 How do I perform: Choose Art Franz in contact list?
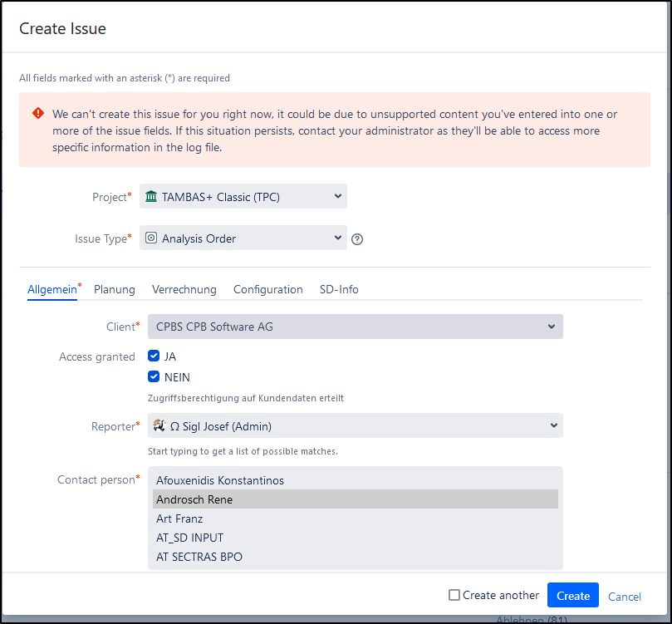(179, 518)
